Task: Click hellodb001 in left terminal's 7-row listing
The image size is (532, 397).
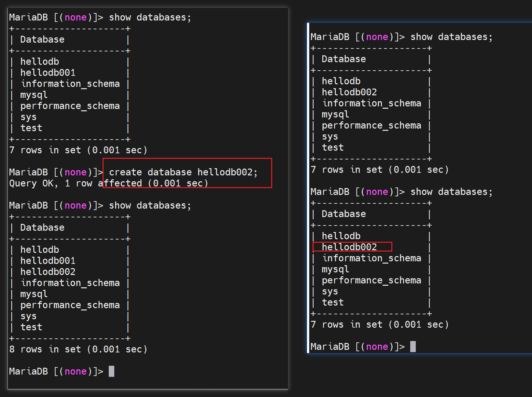Action: click(x=48, y=73)
